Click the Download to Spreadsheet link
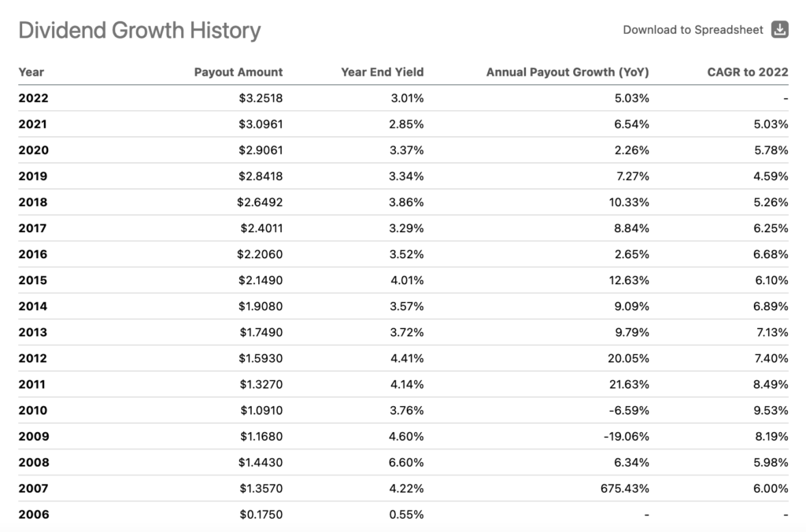The image size is (806, 532). (693, 30)
